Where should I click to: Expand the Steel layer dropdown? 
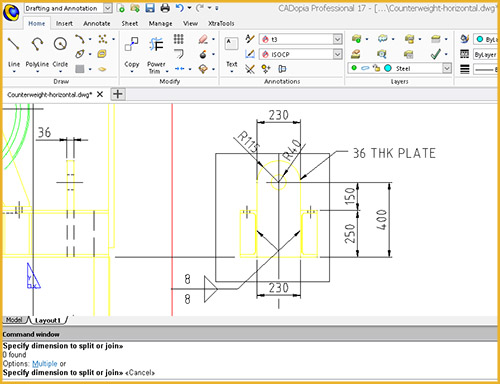[447, 68]
